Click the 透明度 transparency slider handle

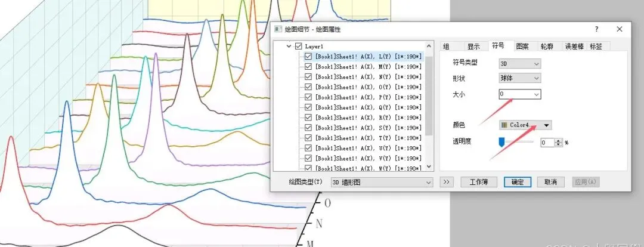(x=501, y=142)
